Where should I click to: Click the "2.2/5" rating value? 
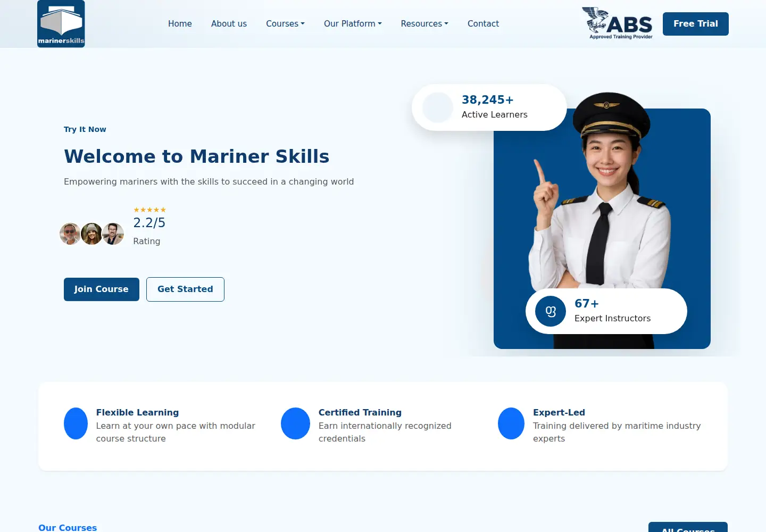(149, 223)
